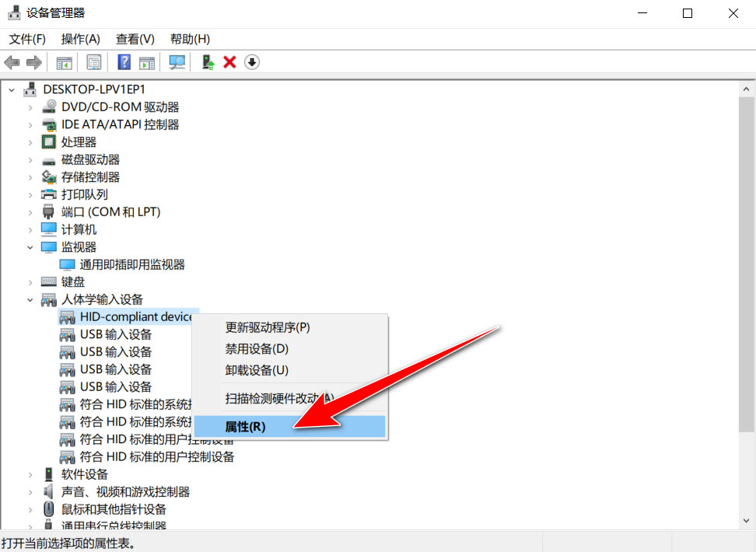Click the update driver toolbar icon
Viewport: 756px width, 552px height.
point(208,61)
